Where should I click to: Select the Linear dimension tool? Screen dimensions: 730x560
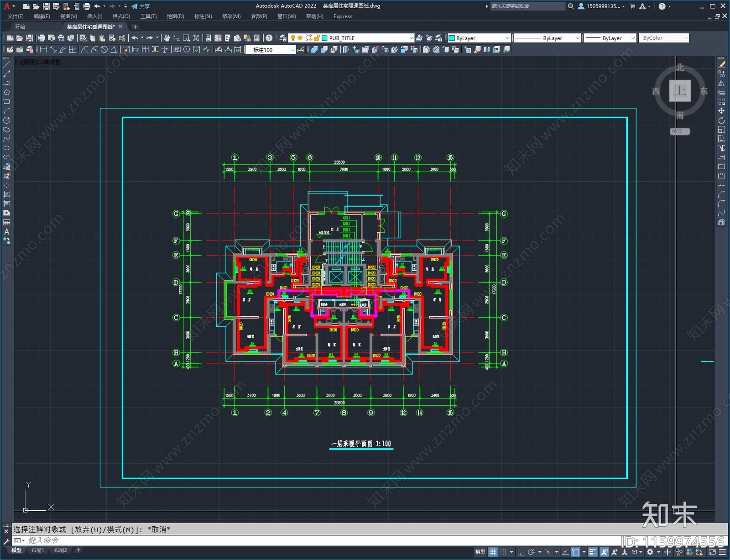click(43, 49)
